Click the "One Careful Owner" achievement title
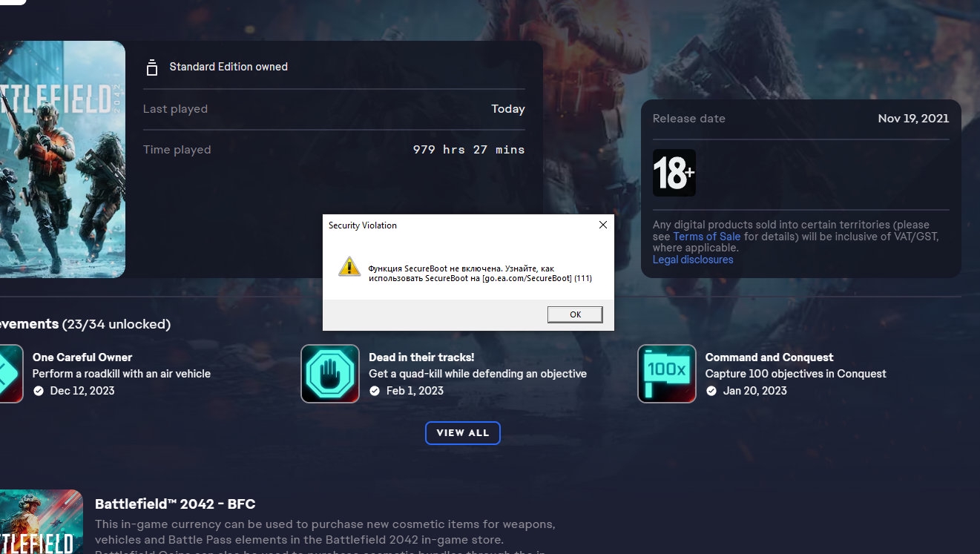Screen dimensions: 980x554 pyautogui.click(x=82, y=357)
